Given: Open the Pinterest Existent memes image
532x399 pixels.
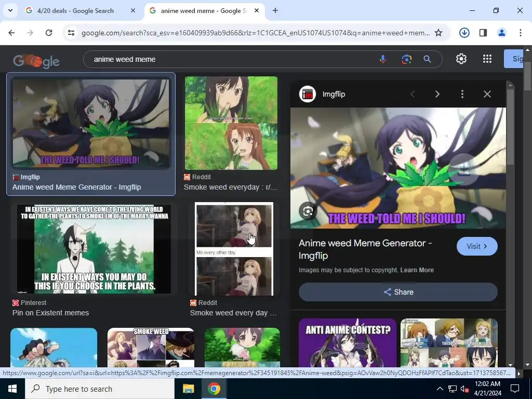Looking at the screenshot, I should (x=94, y=249).
